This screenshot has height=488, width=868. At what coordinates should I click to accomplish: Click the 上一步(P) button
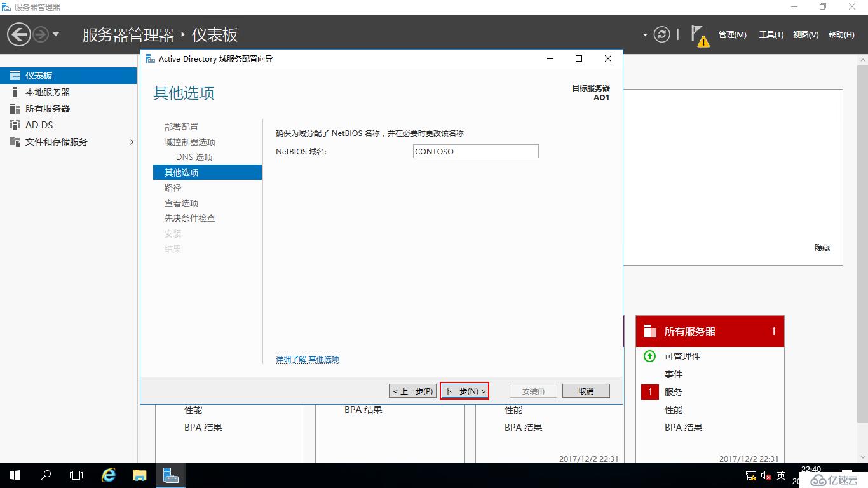412,391
